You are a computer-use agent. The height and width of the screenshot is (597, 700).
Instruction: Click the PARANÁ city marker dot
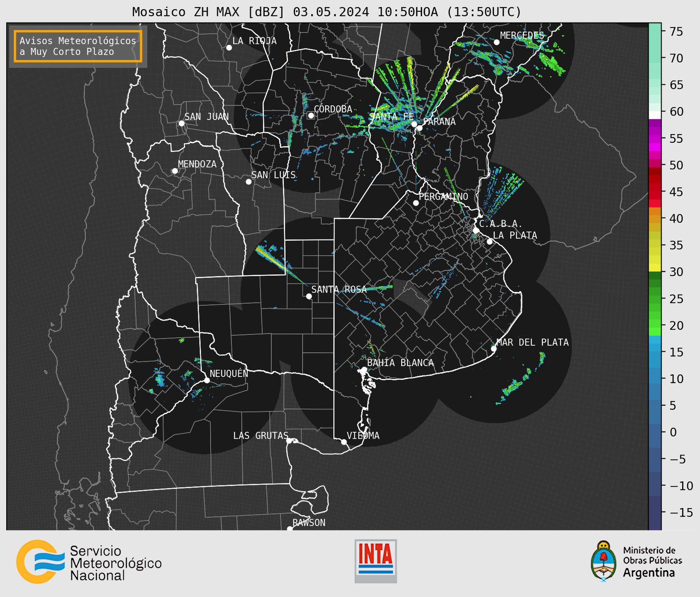420,128
